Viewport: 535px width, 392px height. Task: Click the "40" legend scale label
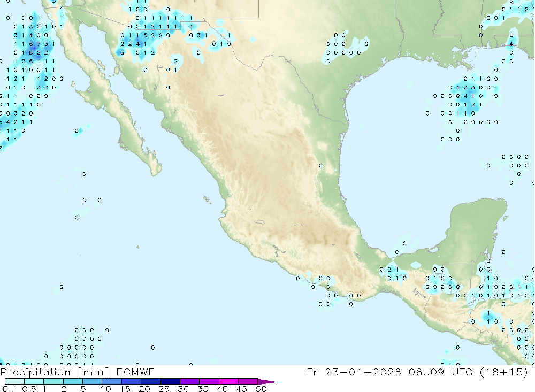coord(222,389)
